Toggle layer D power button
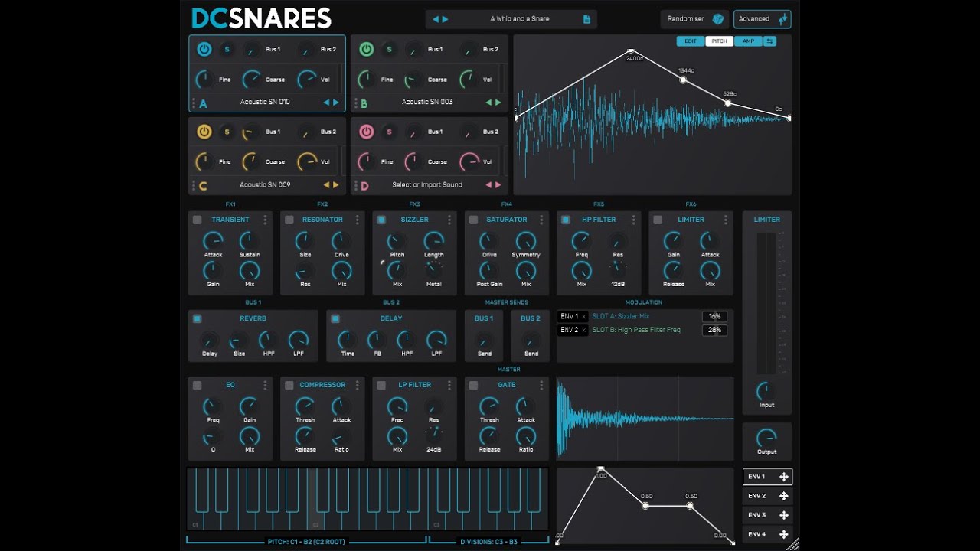 tap(367, 132)
